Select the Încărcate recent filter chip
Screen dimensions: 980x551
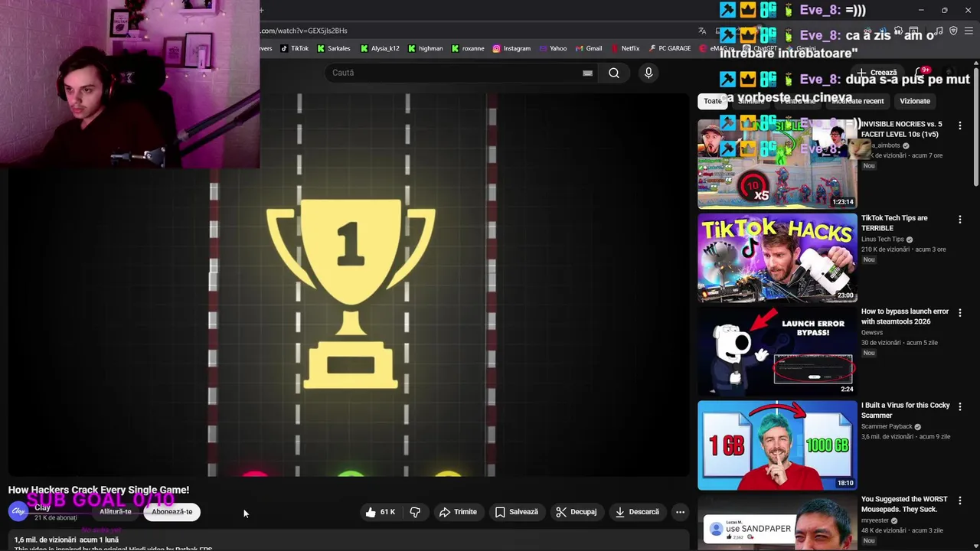857,101
